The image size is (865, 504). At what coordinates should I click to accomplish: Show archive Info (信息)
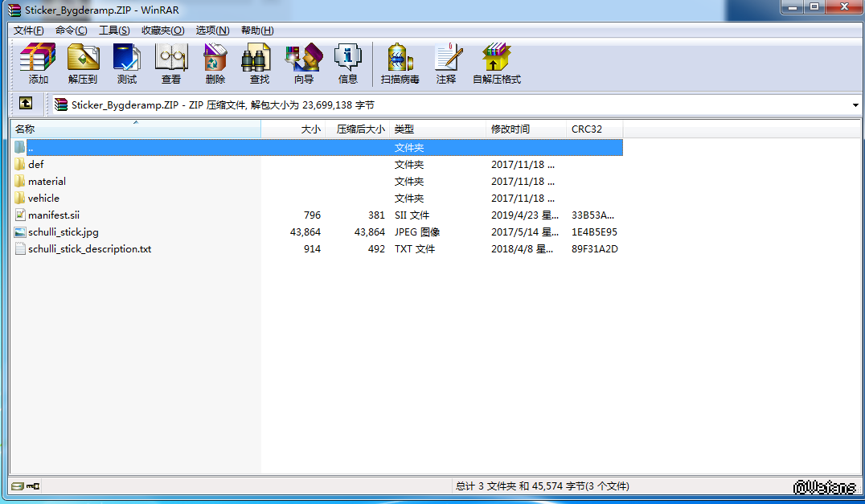(x=347, y=64)
